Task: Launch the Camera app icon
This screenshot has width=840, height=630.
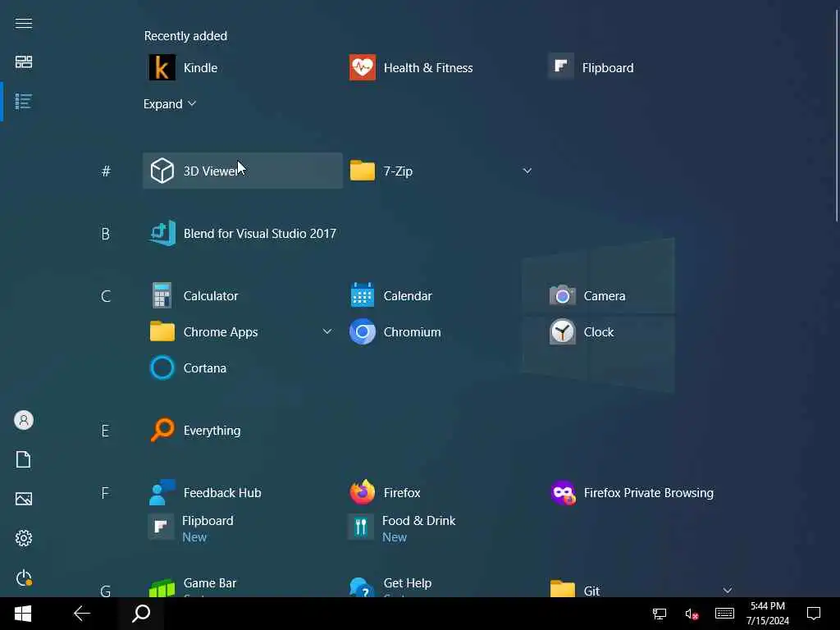Action: tap(562, 295)
